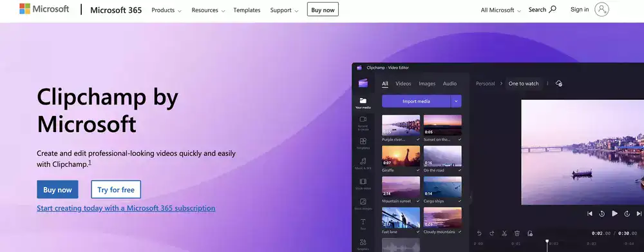Open footnote 1 superscript link

[90, 162]
